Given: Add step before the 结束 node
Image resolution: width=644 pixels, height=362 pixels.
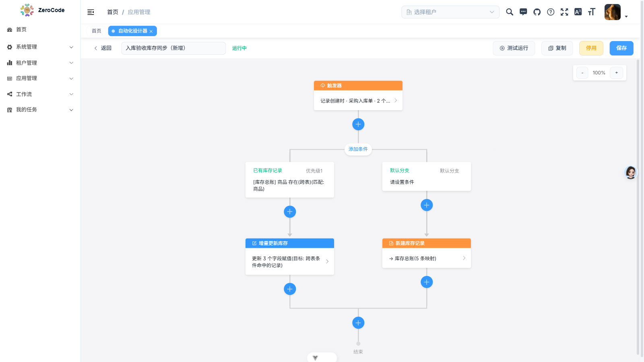Looking at the screenshot, I should [358, 323].
